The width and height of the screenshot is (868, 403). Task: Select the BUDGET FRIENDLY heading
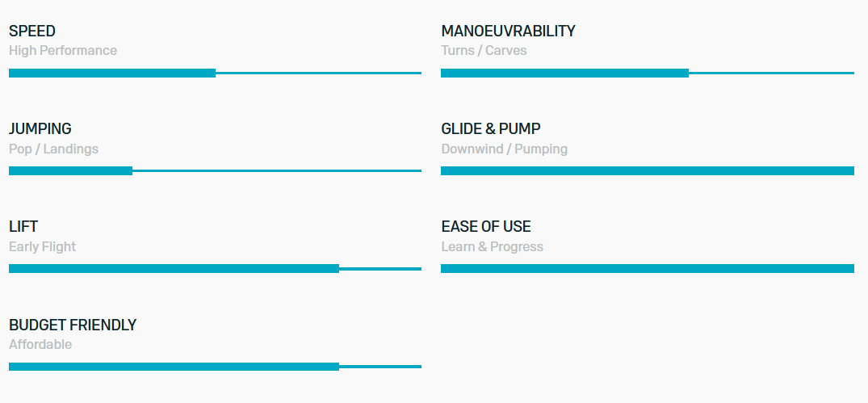coord(73,325)
